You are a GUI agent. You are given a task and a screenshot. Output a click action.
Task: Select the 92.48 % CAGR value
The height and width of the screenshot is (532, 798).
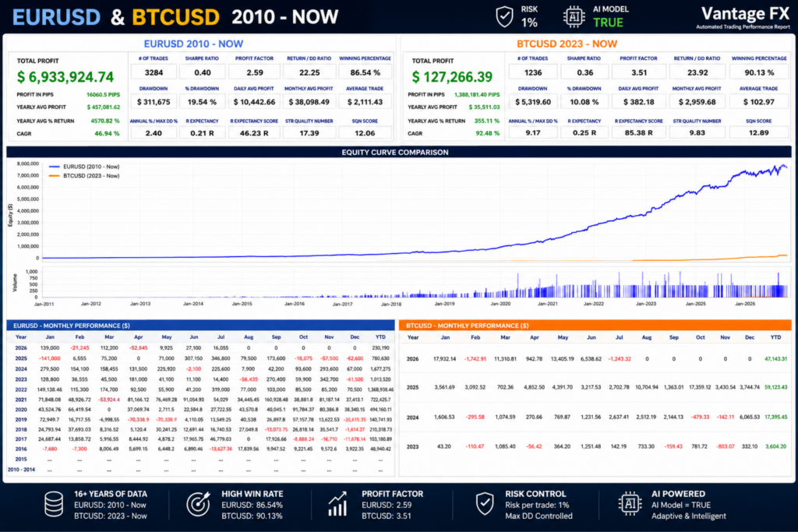(488, 133)
